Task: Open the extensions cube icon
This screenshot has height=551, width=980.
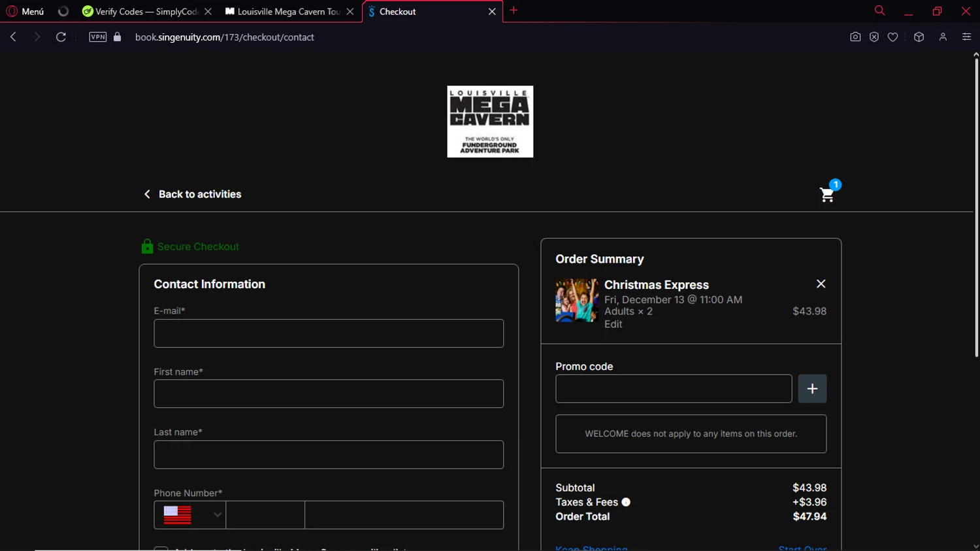Action: [x=919, y=37]
